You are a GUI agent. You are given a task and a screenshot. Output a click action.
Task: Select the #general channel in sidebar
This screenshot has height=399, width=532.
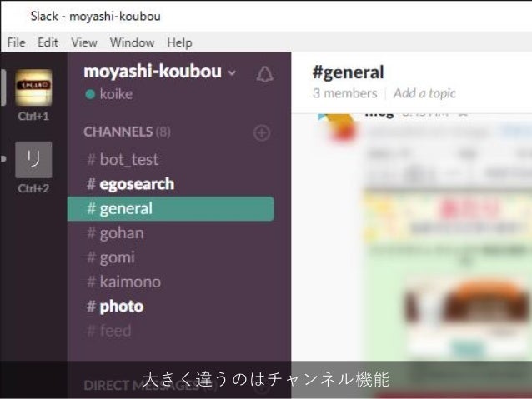pyautogui.click(x=171, y=208)
